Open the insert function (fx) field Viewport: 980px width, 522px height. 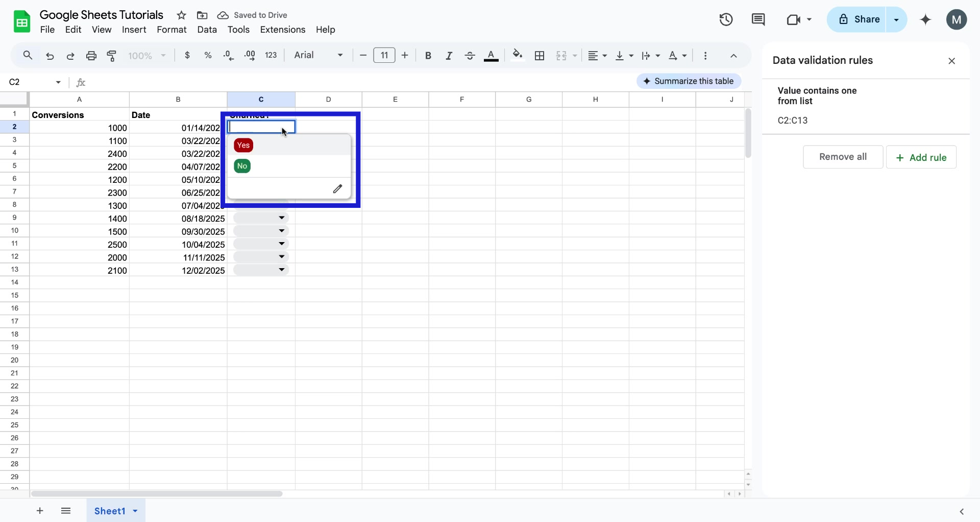coord(81,82)
